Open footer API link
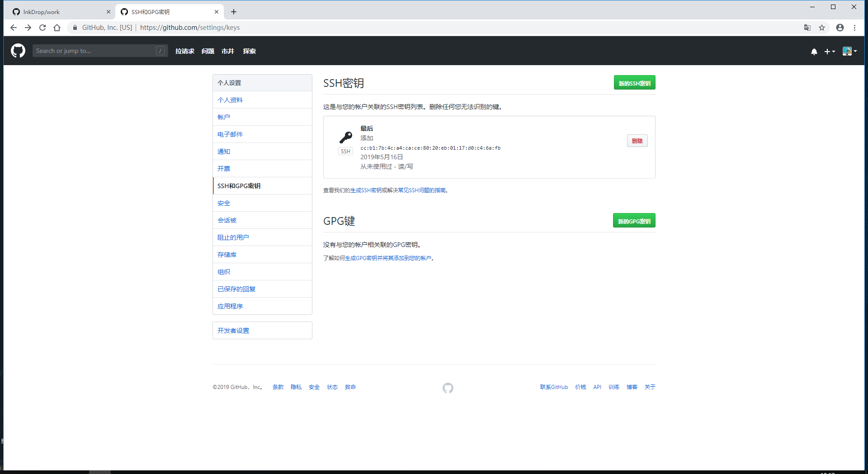Screen dimensions: 868x474 pos(597,387)
